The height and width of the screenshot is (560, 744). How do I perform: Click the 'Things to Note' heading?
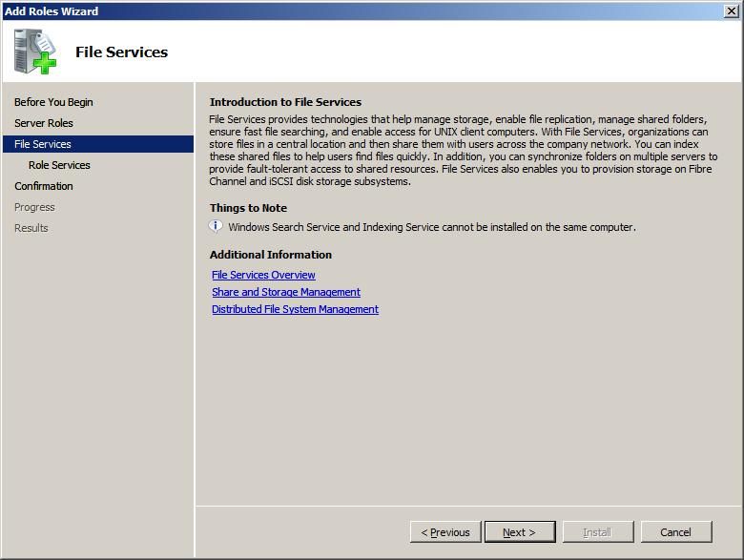[248, 208]
